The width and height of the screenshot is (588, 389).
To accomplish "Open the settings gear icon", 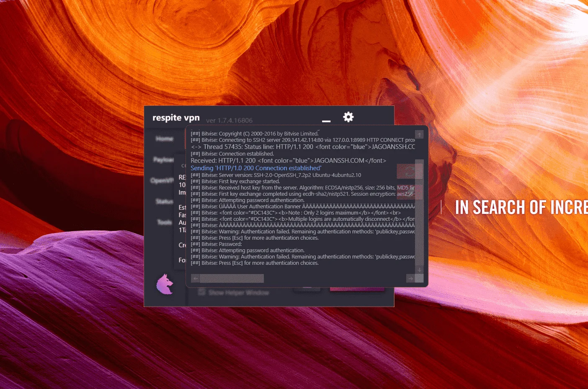I will point(348,117).
